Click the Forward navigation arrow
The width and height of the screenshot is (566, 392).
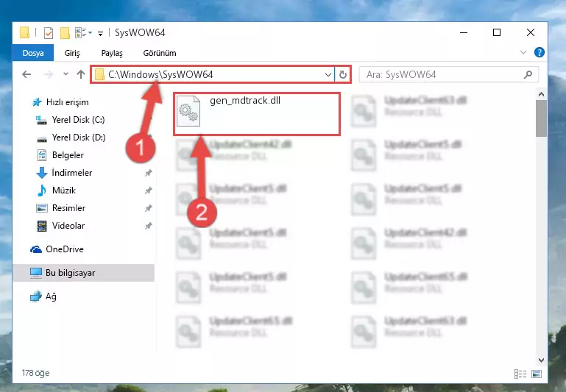point(48,74)
